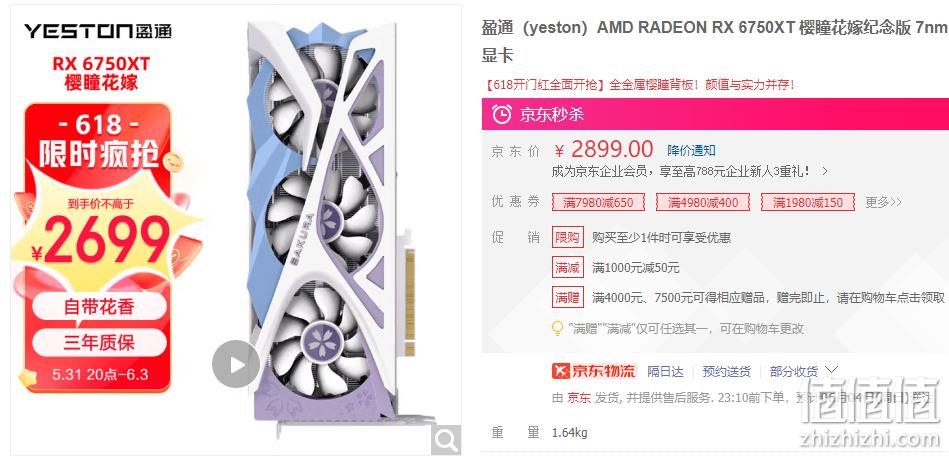
Task: Click the 部分收货 link
Action: pos(793,371)
